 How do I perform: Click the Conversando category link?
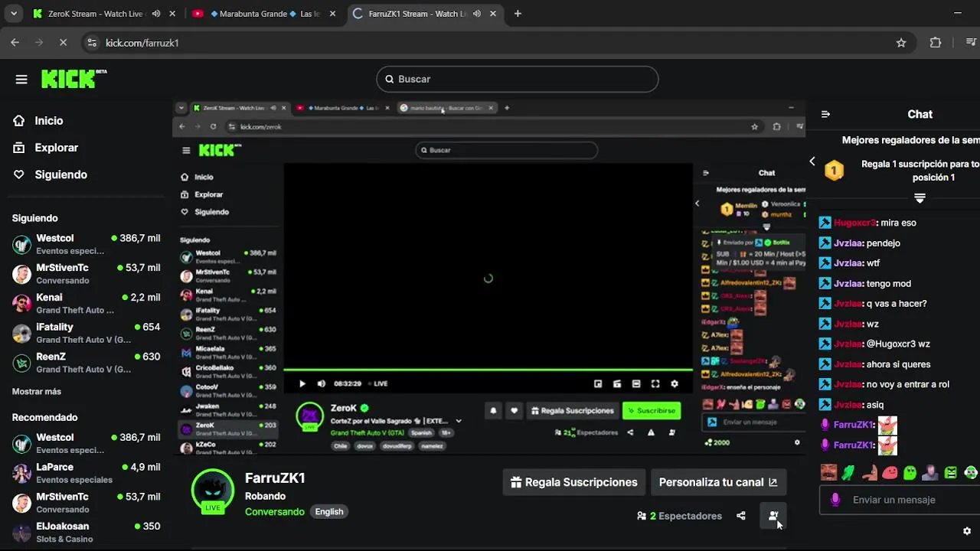pyautogui.click(x=274, y=512)
